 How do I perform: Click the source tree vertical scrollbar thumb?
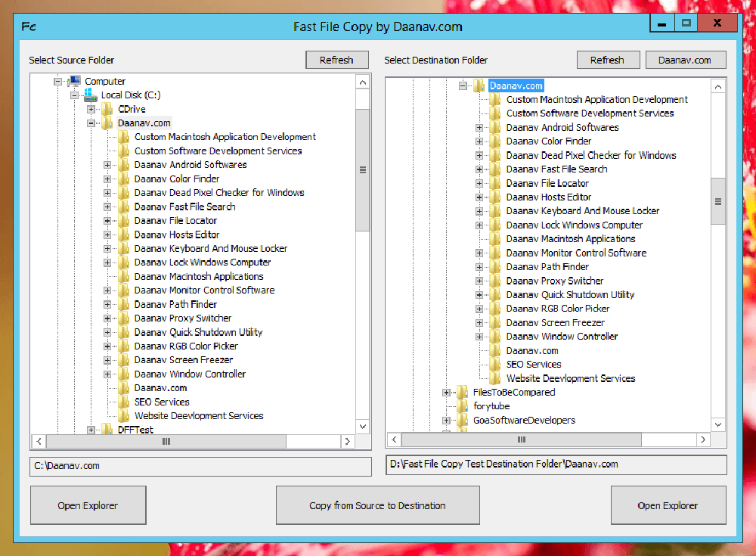tap(363, 170)
